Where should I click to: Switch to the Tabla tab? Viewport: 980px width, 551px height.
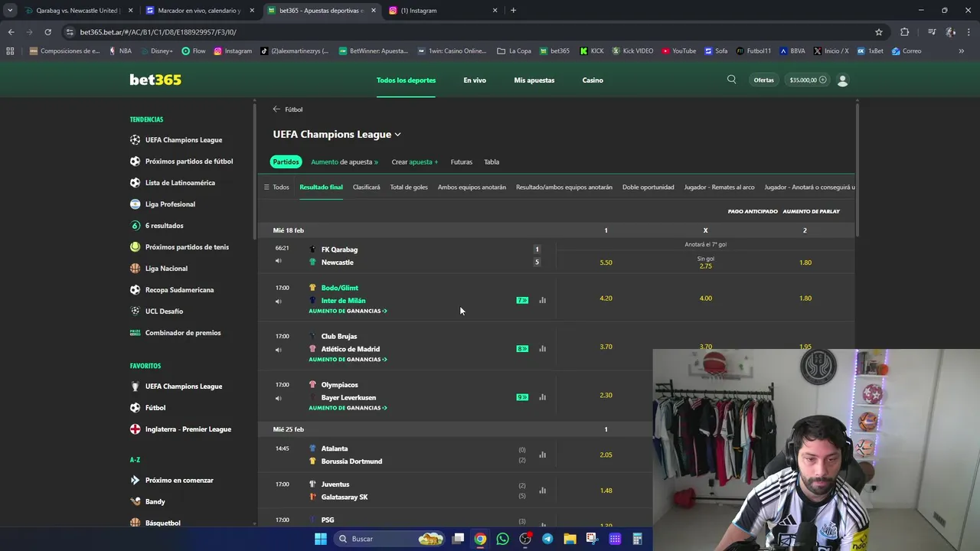(x=492, y=162)
